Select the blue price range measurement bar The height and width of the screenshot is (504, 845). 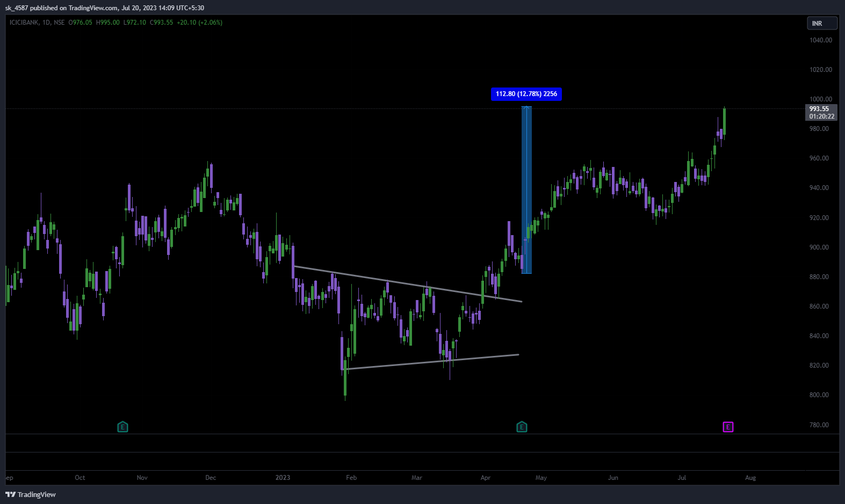pyautogui.click(x=526, y=190)
